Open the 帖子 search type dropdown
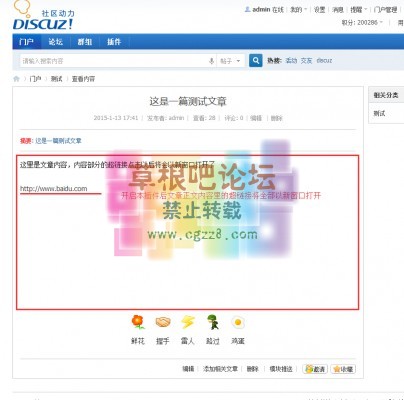404x400 pixels. click(230, 61)
